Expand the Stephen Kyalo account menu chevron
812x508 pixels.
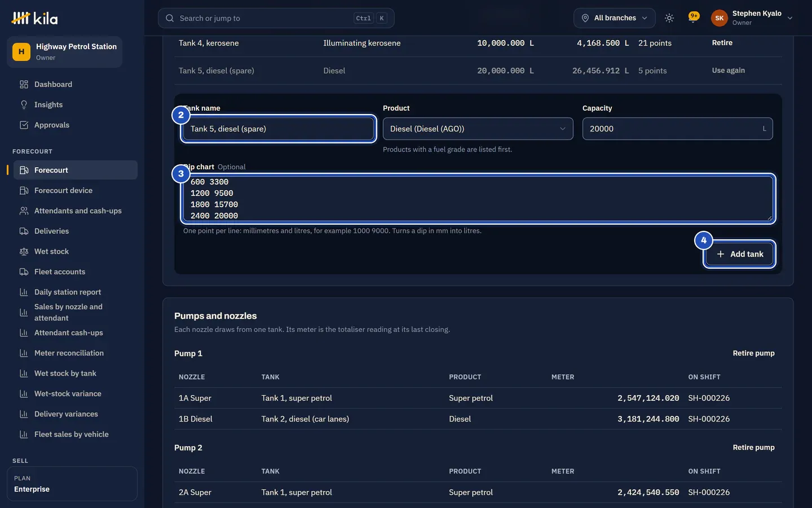click(x=790, y=18)
